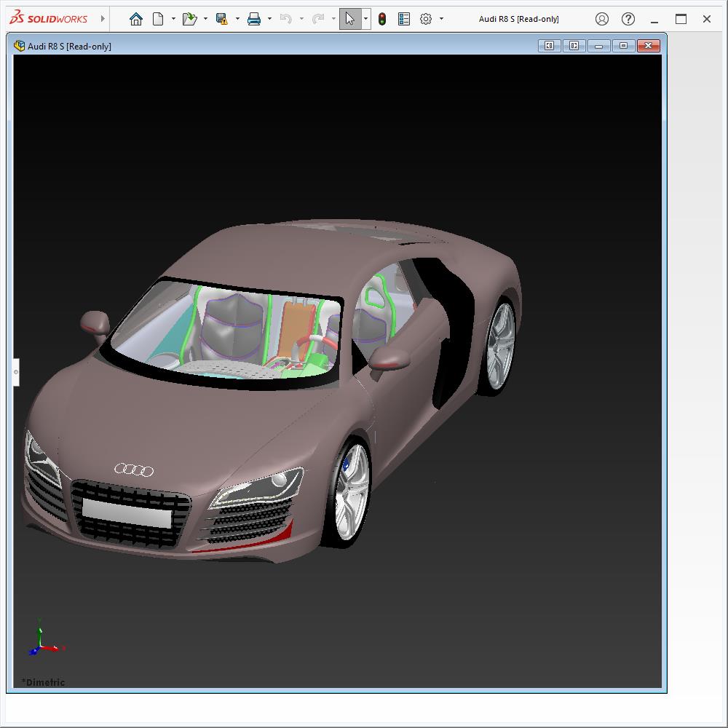Click the SOLIDWORKS logo
This screenshot has width=728, height=728.
point(49,19)
